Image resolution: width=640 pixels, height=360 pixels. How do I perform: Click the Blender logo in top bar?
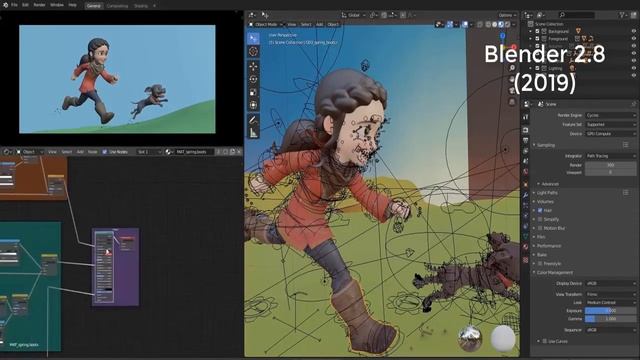click(x=5, y=5)
